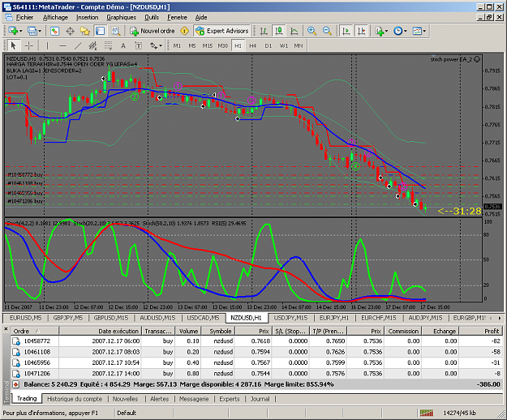507x420 pixels.
Task: Open the profiles icon
Action: pyautogui.click(x=32, y=31)
